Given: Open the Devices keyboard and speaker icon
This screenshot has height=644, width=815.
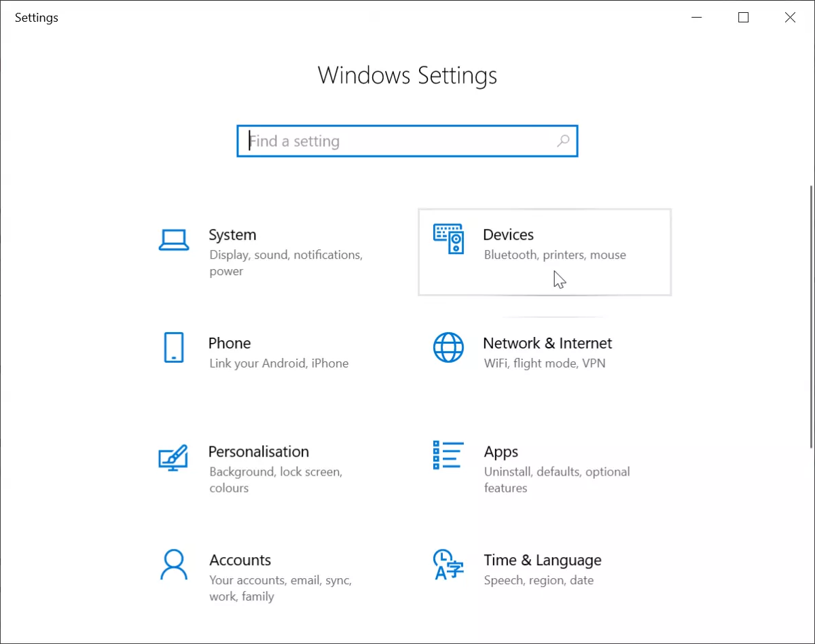Looking at the screenshot, I should (448, 239).
